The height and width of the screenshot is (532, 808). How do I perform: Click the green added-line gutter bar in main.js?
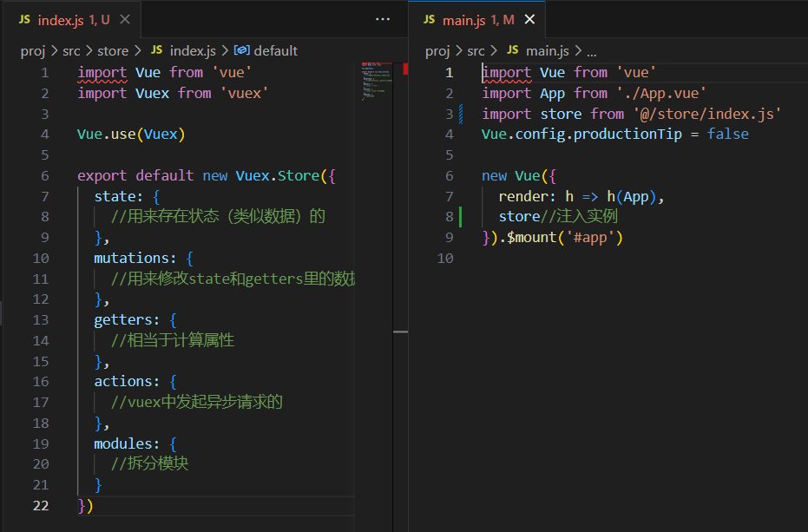[460, 216]
